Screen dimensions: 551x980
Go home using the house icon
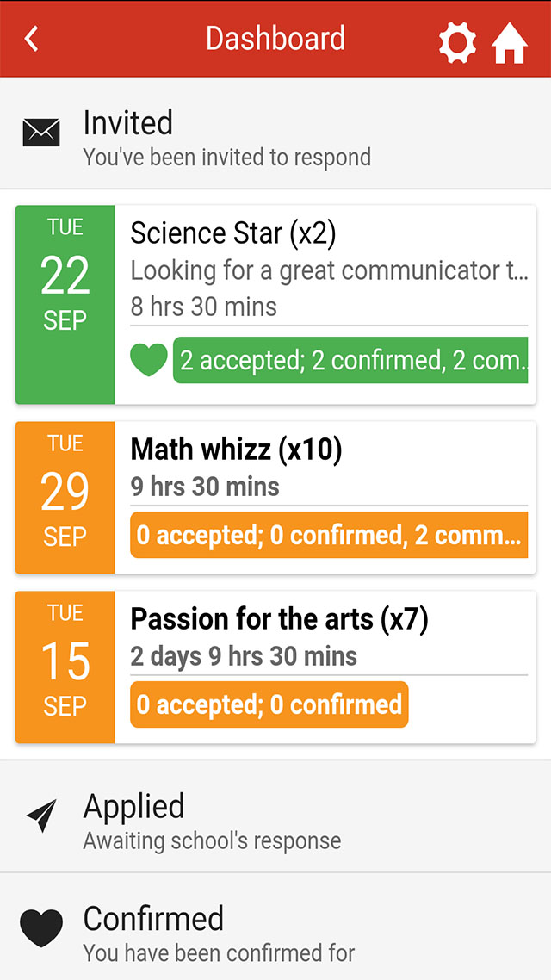click(x=510, y=42)
